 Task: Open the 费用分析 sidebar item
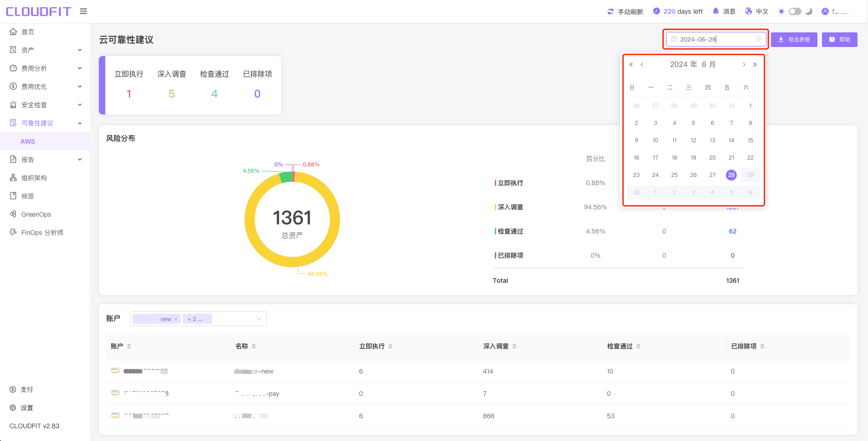pyautogui.click(x=45, y=68)
